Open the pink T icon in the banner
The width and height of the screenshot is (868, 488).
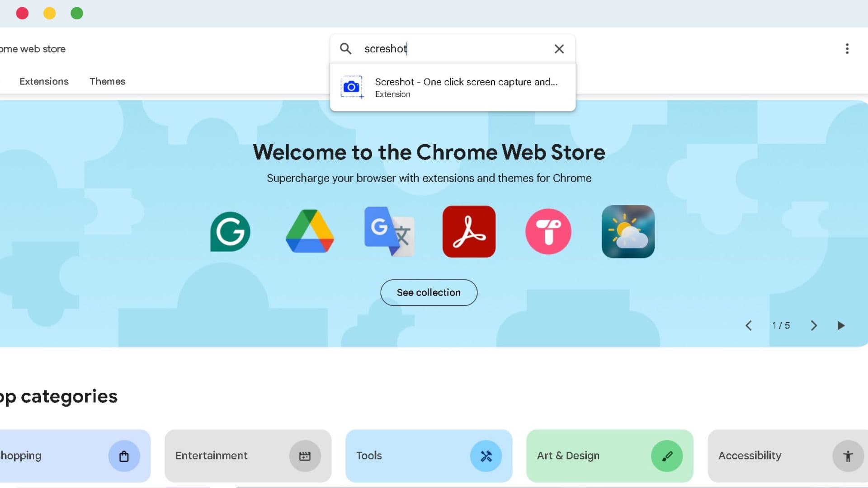(x=548, y=231)
